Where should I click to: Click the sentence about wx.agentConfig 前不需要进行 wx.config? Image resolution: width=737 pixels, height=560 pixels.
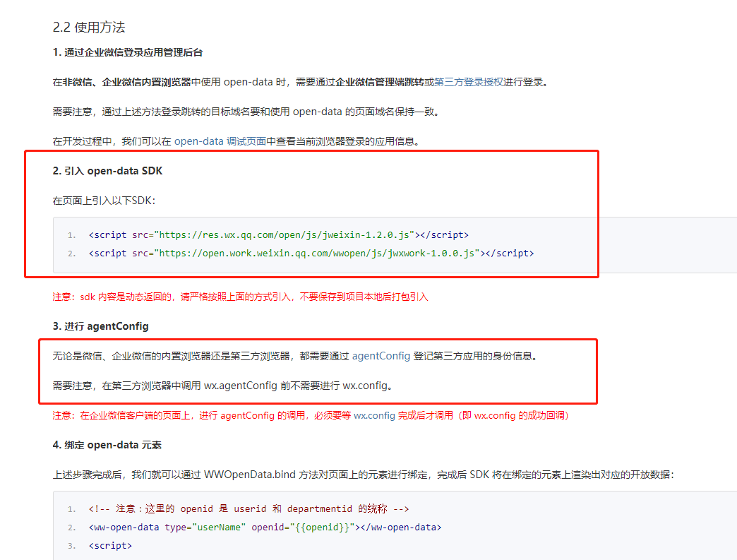[x=223, y=386]
